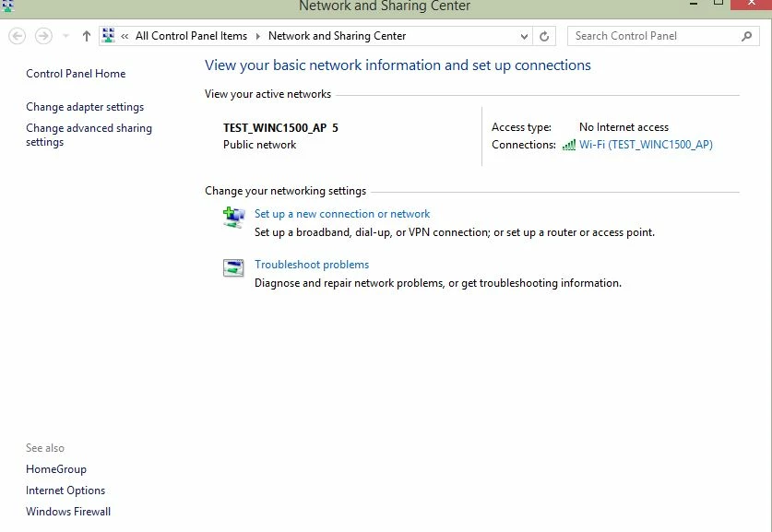Expand the breadcrumb overflow chevrons
The image size is (772, 532).
125,36
